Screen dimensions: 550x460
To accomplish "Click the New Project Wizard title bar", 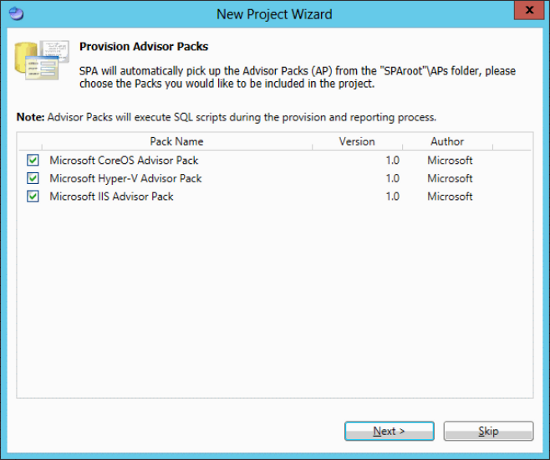I will pyautogui.click(x=274, y=14).
